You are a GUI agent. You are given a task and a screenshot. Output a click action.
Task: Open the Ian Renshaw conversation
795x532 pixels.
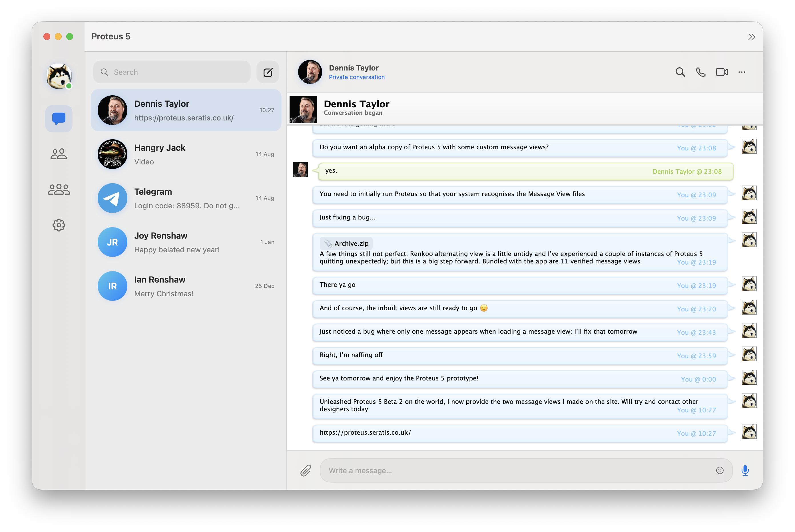coord(186,286)
